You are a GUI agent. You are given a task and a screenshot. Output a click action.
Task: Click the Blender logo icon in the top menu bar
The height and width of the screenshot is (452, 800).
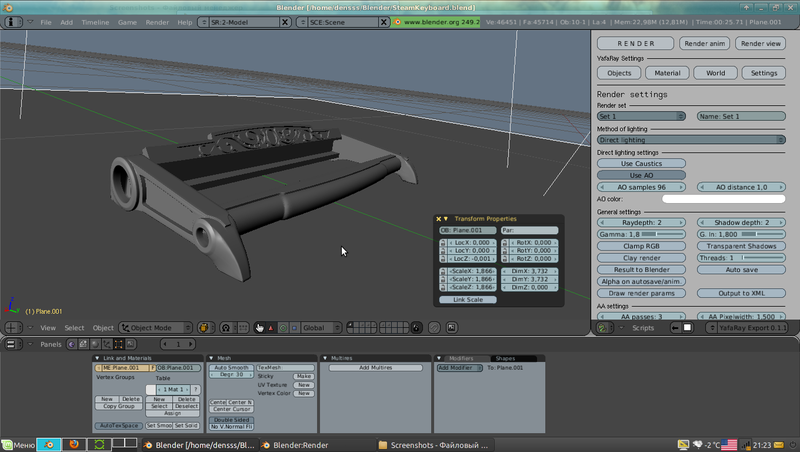(x=397, y=21)
